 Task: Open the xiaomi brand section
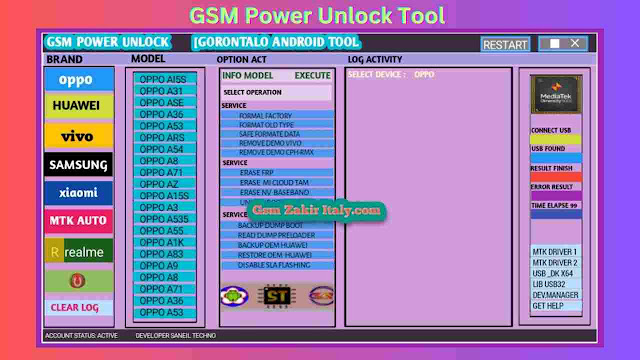[78, 193]
